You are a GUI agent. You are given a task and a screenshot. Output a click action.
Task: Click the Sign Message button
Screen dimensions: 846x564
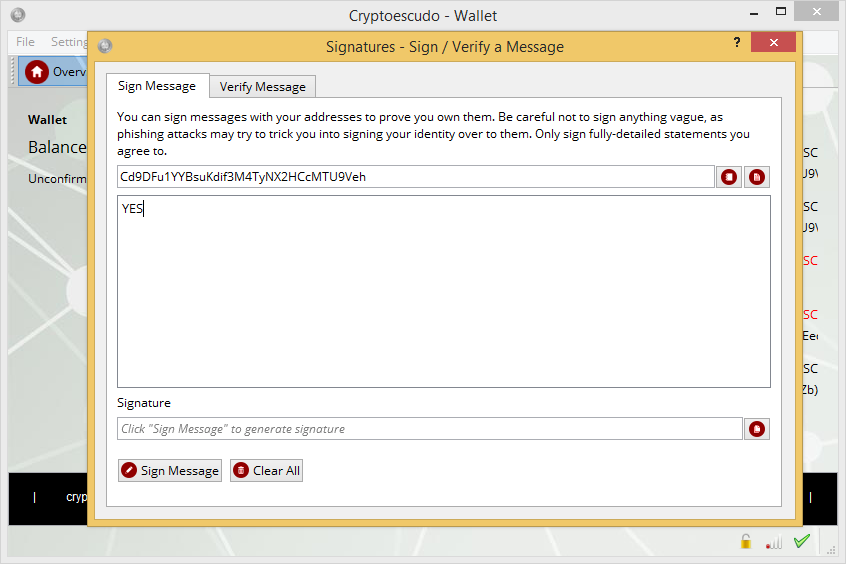(x=170, y=471)
